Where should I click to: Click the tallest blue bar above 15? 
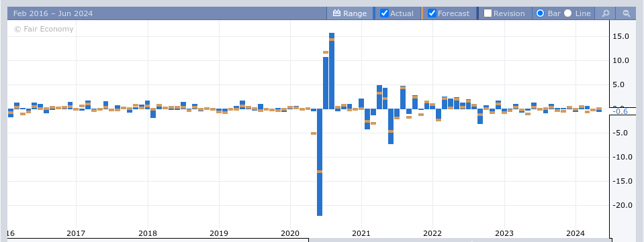pyautogui.click(x=332, y=71)
